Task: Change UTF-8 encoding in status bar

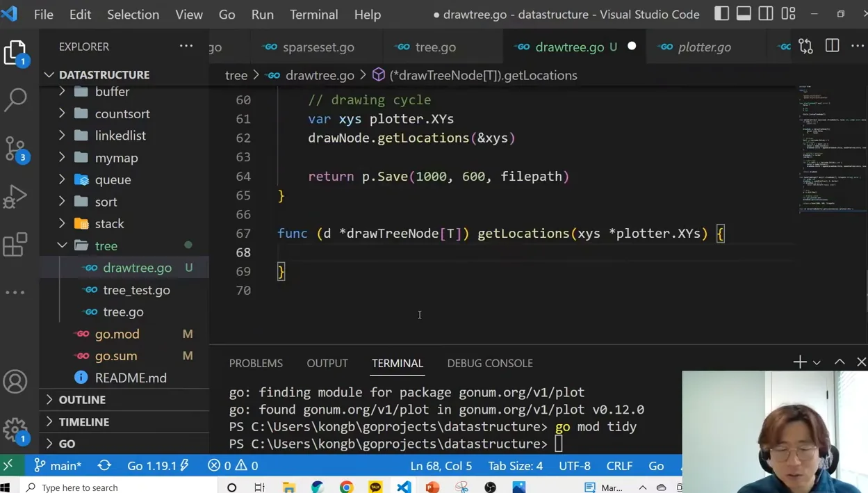Action: click(x=575, y=466)
